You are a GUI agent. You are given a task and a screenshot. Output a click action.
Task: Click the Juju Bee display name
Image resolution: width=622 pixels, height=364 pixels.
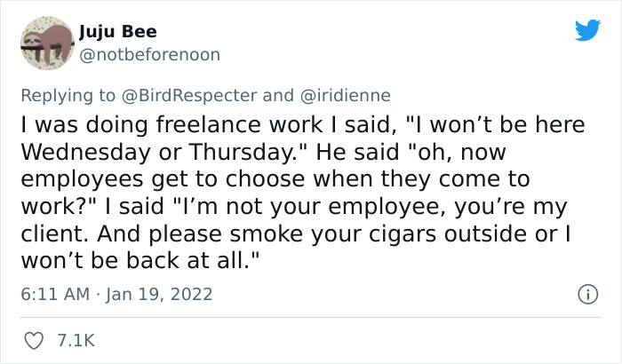[x=117, y=32]
